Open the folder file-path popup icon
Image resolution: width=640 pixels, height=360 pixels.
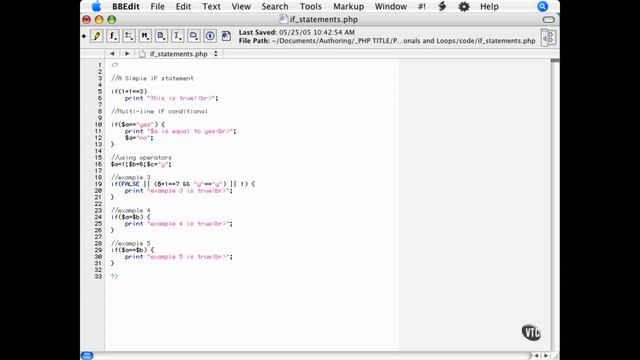pyautogui.click(x=193, y=36)
